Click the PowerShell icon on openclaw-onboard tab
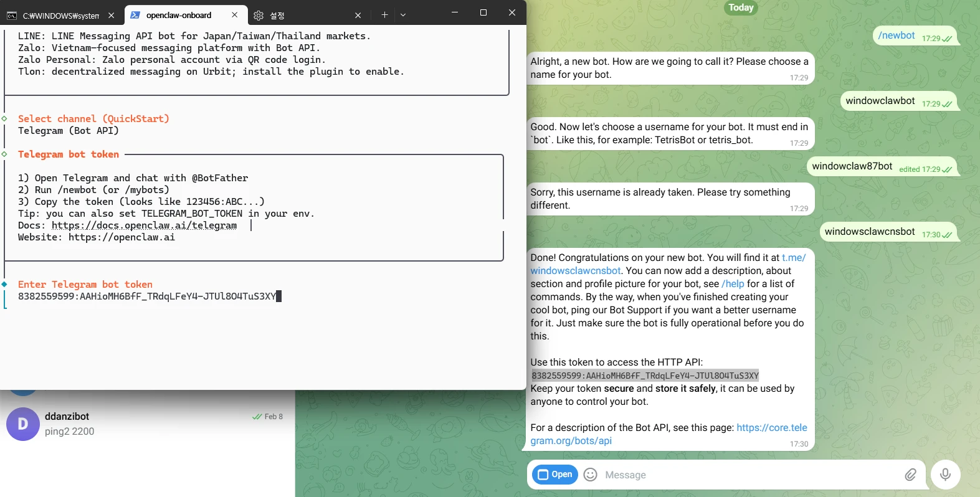 [x=135, y=15]
